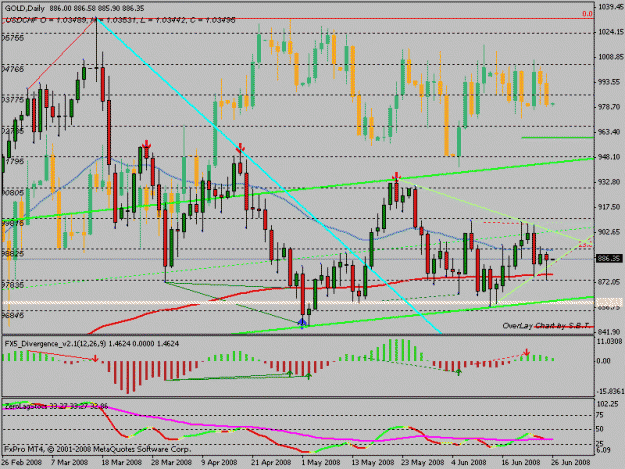Click the 18 Mar 2008 date label
The width and height of the screenshot is (625, 469).
(x=121, y=462)
